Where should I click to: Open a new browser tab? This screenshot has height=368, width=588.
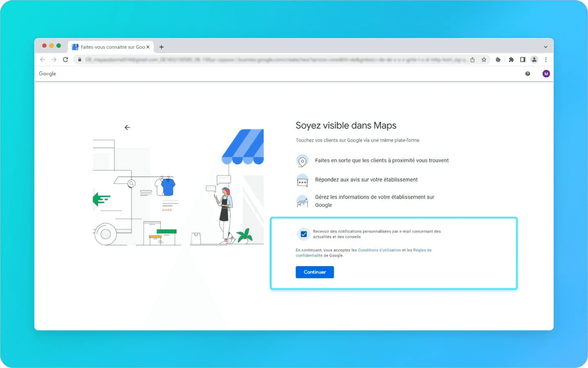pos(162,47)
